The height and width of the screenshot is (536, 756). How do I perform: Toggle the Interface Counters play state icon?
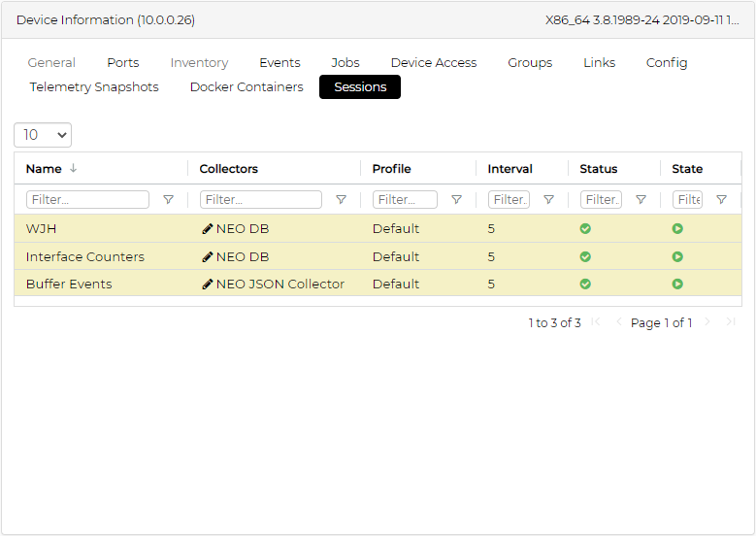pos(677,257)
